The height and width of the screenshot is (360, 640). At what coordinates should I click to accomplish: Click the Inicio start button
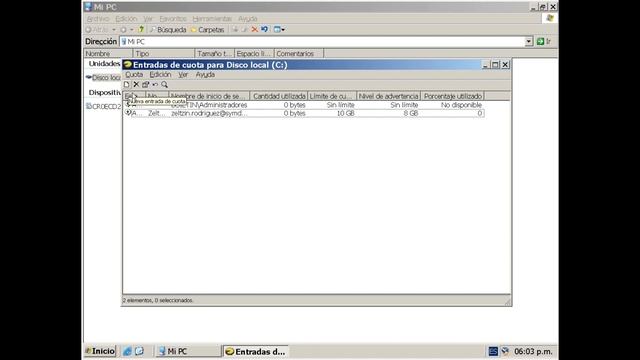tap(100, 351)
